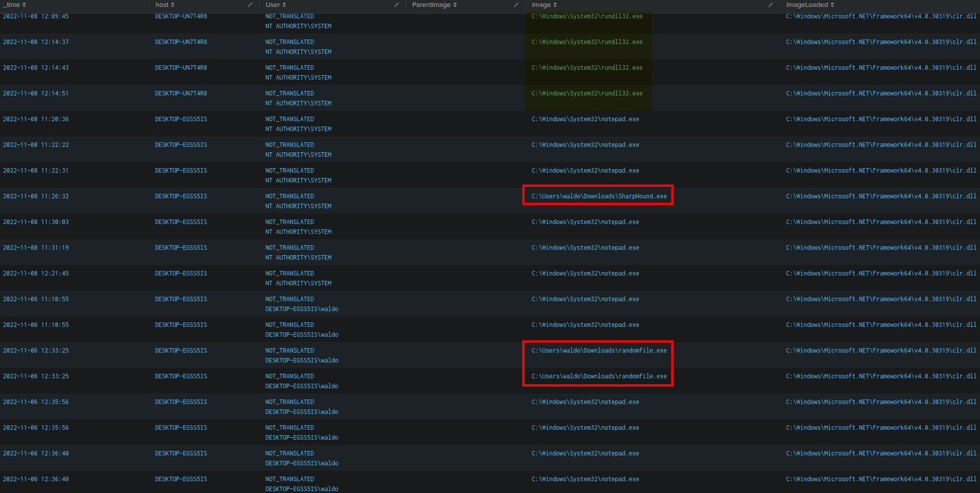Select the clr.dll ImageLoaded value at 11:26:32
980x493 pixels.
pyautogui.click(x=881, y=196)
